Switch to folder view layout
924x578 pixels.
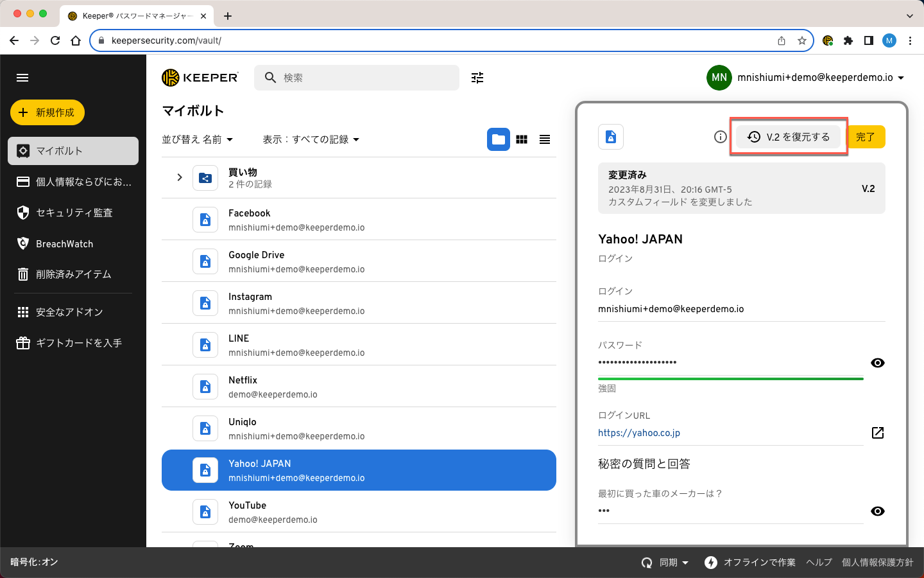pos(498,139)
